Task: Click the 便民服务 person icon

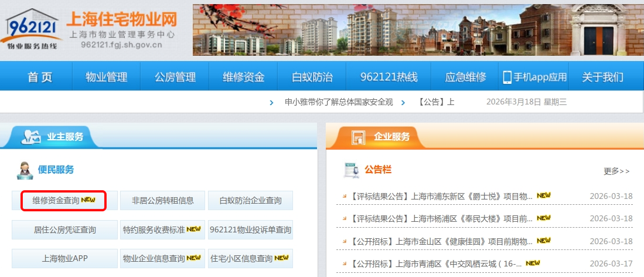Action: coord(26,170)
